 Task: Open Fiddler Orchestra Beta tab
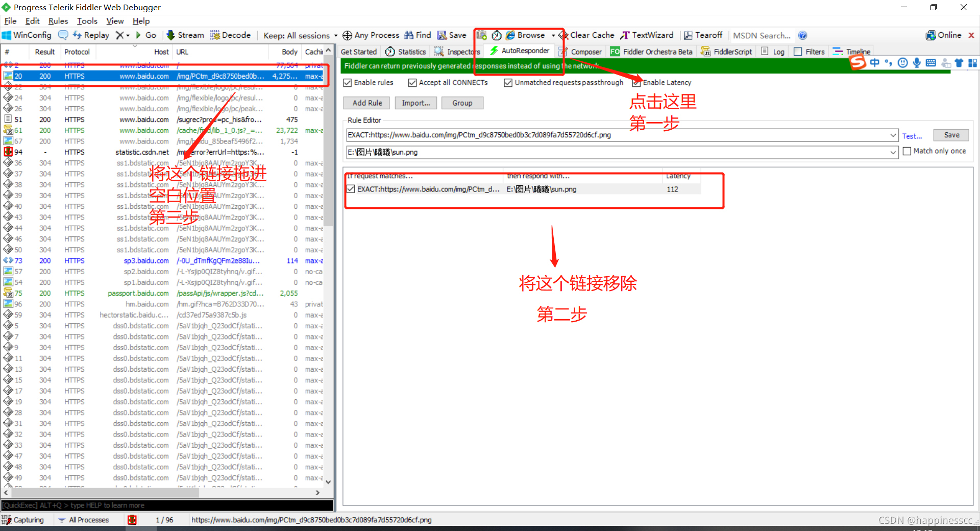pos(651,52)
